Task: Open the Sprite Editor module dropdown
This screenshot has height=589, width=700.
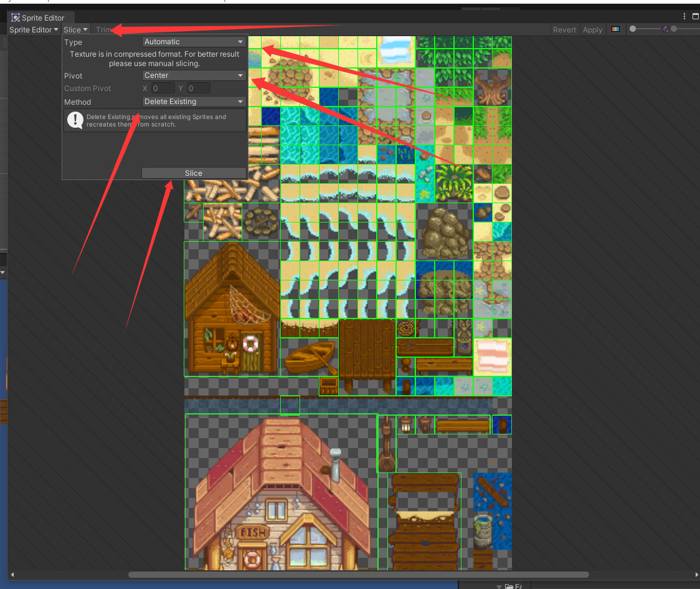Action: [34, 29]
